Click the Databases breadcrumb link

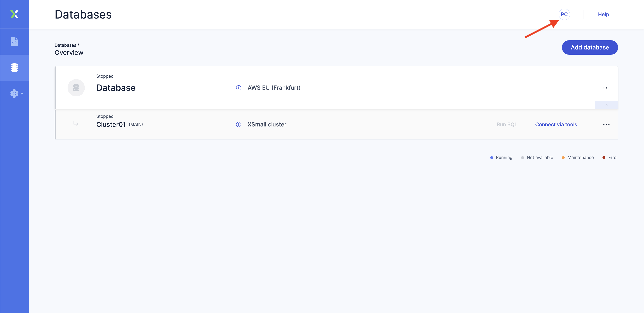[x=65, y=45]
